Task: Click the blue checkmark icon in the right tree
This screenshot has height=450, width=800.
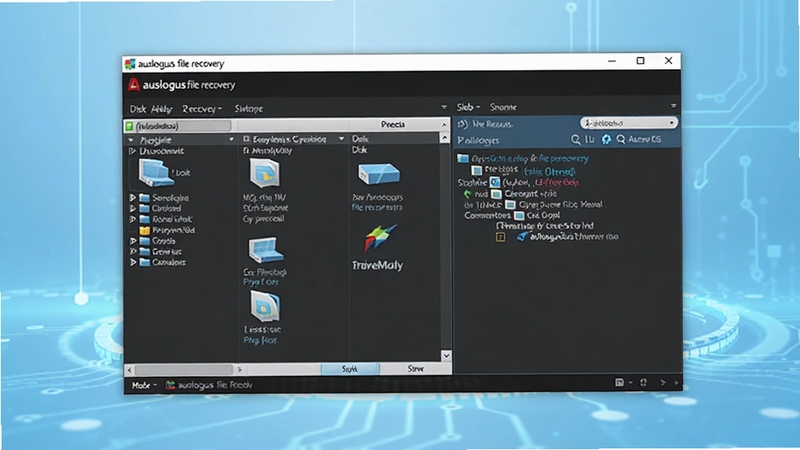Action: click(x=522, y=237)
